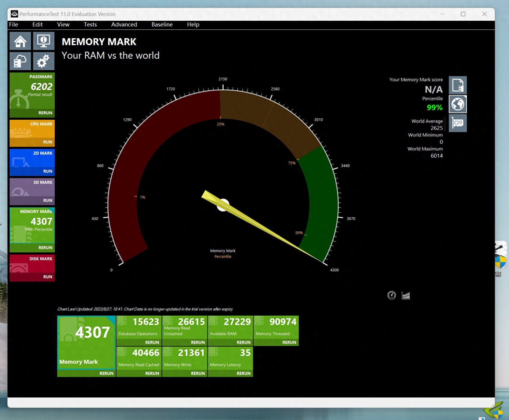Click the hardware card comparison icon
This screenshot has width=509, height=420.
458,123
